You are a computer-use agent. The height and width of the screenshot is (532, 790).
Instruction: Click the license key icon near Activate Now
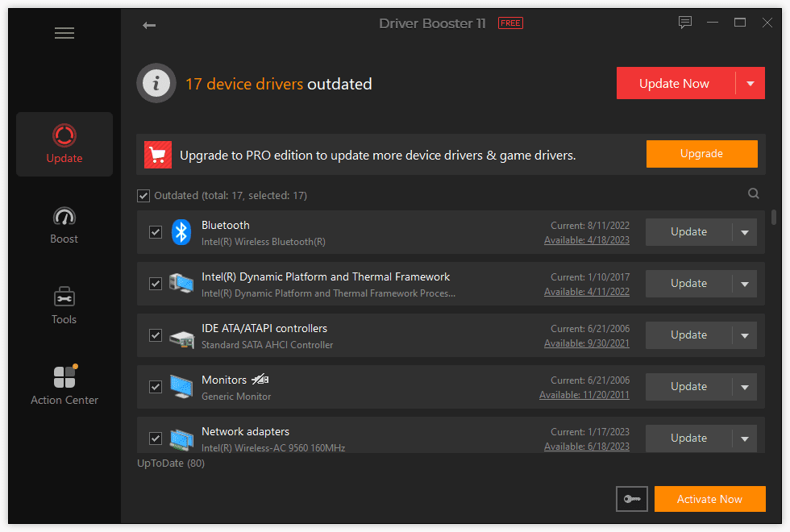coord(632,499)
